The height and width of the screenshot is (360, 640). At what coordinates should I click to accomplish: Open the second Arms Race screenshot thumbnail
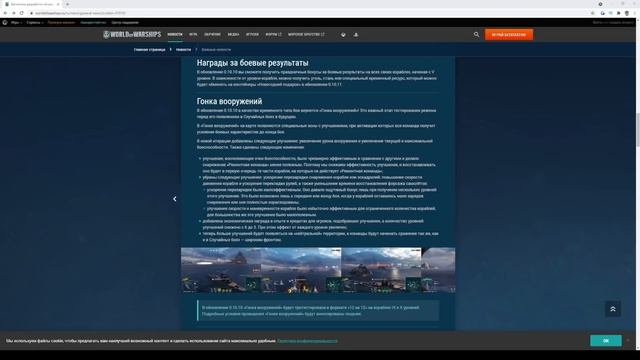pyautogui.click(x=301, y=270)
